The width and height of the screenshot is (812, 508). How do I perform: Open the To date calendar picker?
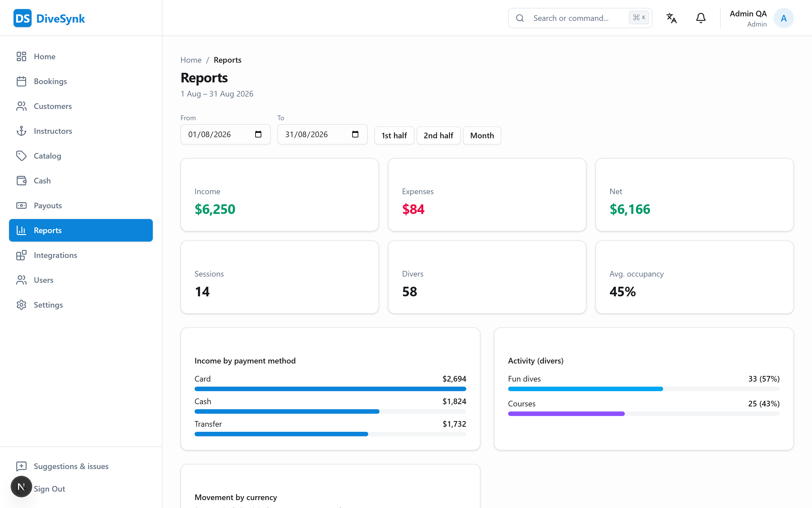pos(355,134)
